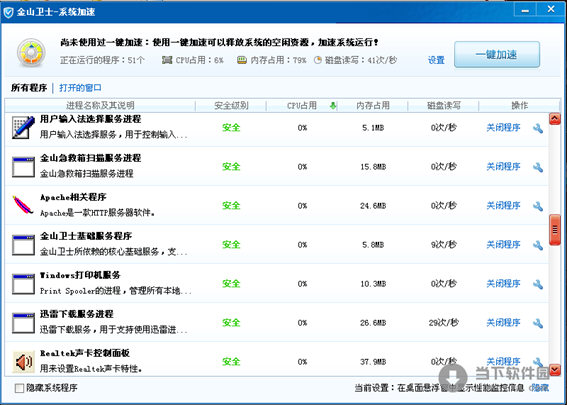The width and height of the screenshot is (567, 405).
Task: Select the Apache相关程序 row title
Action: pos(73,197)
